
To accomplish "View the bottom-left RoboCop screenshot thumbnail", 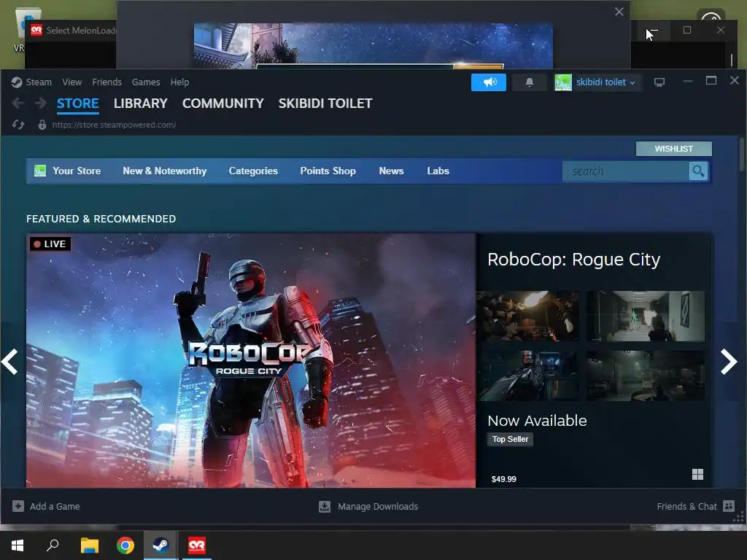I will click(528, 376).
